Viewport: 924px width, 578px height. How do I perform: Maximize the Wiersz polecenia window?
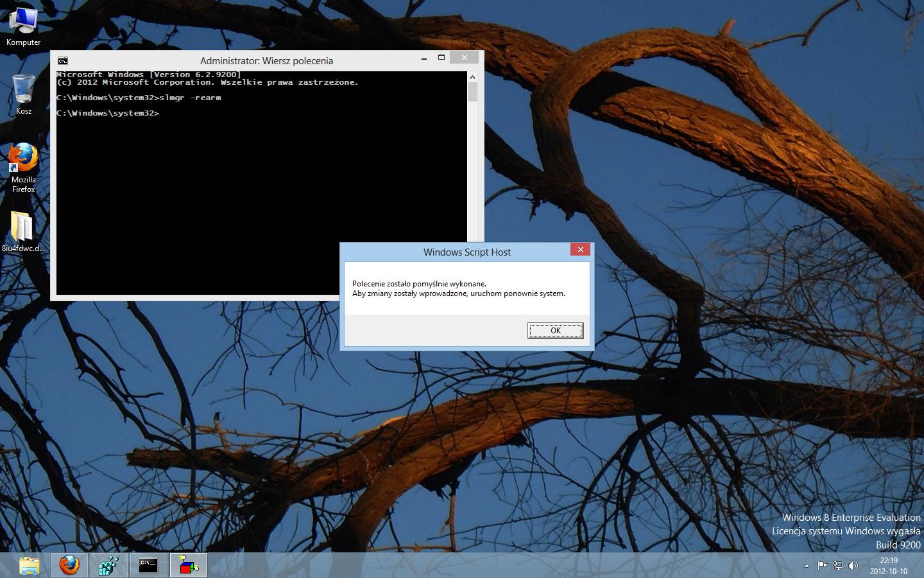441,58
